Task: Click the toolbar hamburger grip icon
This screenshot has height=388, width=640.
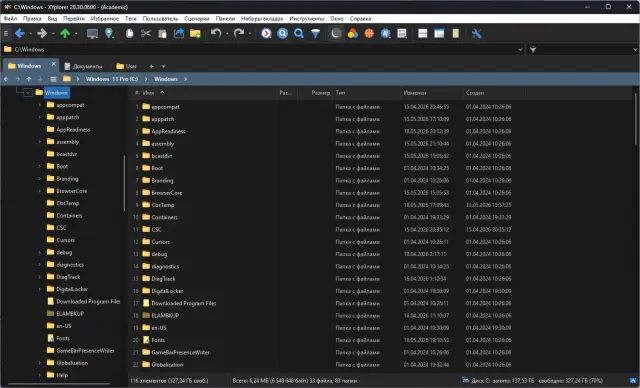Action: (6, 33)
